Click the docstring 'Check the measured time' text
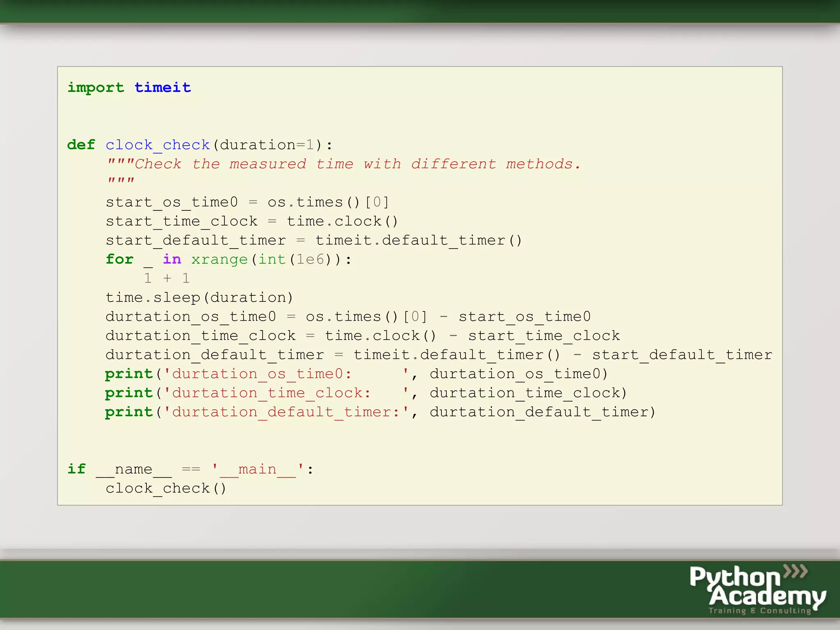 pyautogui.click(x=344, y=164)
